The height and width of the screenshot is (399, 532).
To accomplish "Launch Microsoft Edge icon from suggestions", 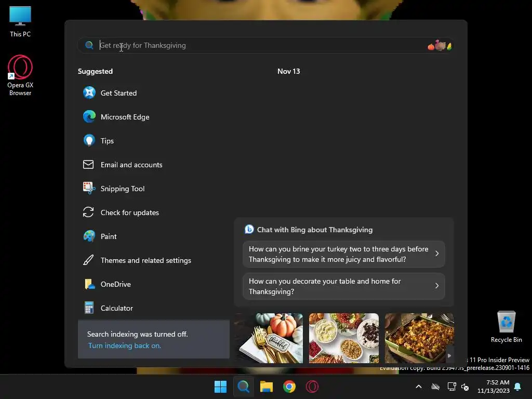I will pos(89,117).
